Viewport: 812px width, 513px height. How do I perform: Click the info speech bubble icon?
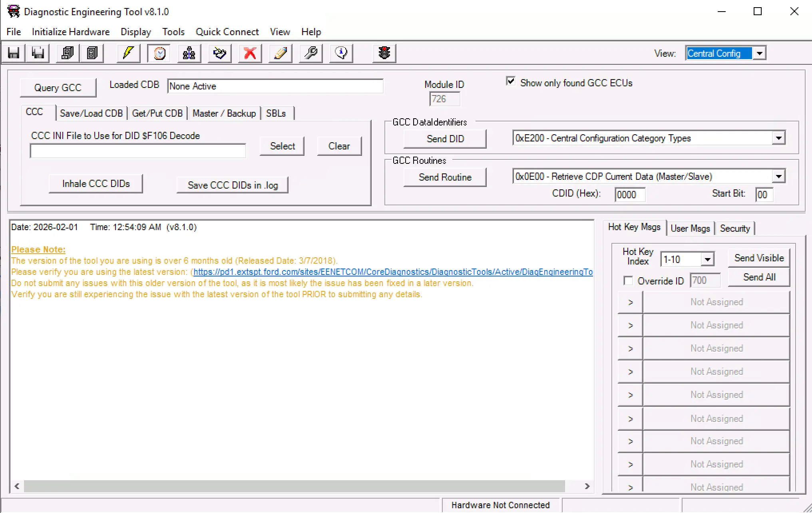click(x=341, y=53)
